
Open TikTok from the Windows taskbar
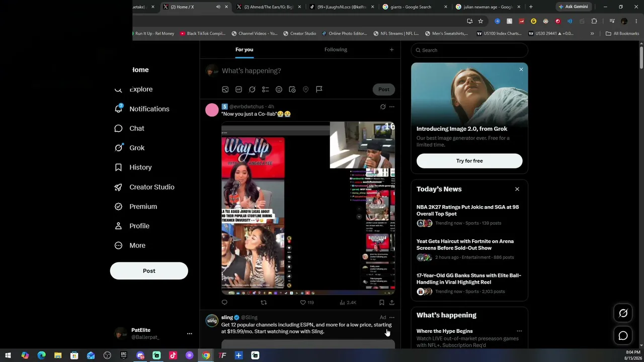point(173,355)
